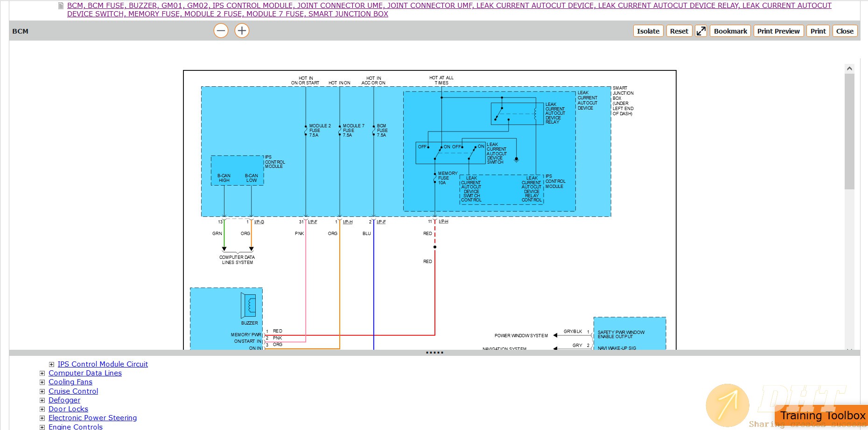Click the MEMORY PWR pin label
This screenshot has height=430, width=868.
click(245, 335)
